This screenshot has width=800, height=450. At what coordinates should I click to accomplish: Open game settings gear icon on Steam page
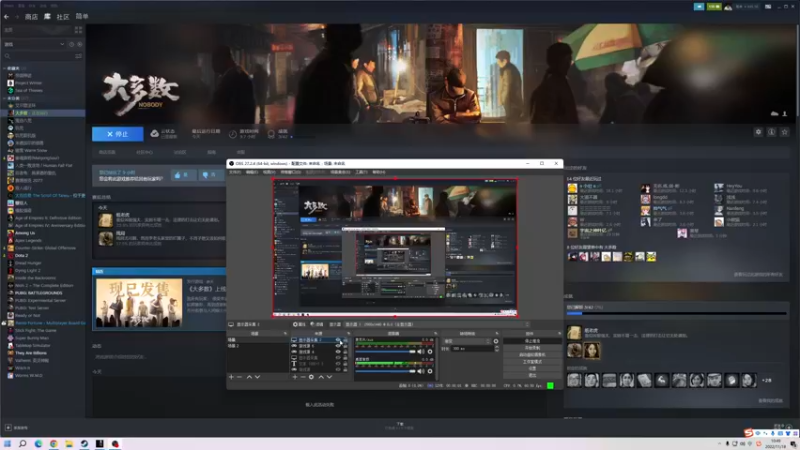[x=758, y=132]
